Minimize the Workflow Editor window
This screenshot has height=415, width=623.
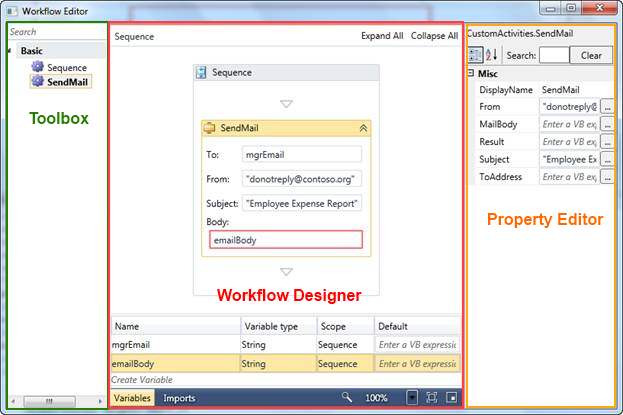550,9
